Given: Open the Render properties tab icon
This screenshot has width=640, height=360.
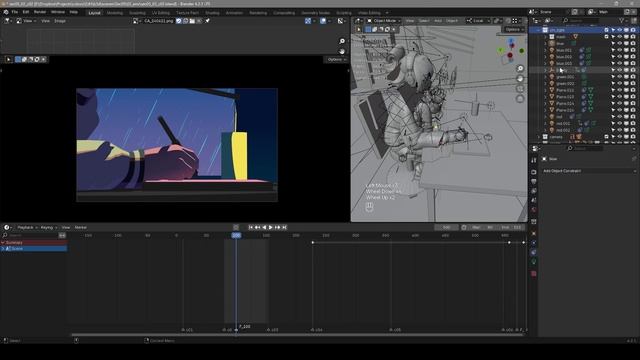Looking at the screenshot, I should pos(534,172).
